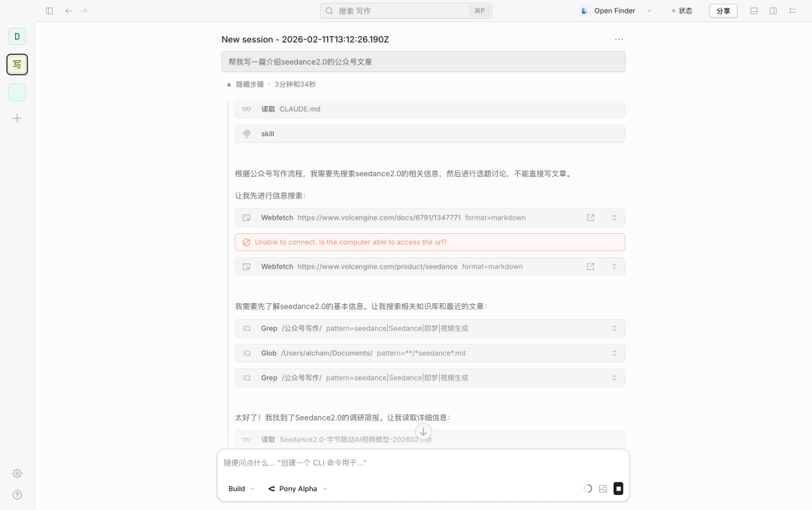Click the 状态 status indicator
The width and height of the screenshot is (812, 510).
(x=682, y=11)
